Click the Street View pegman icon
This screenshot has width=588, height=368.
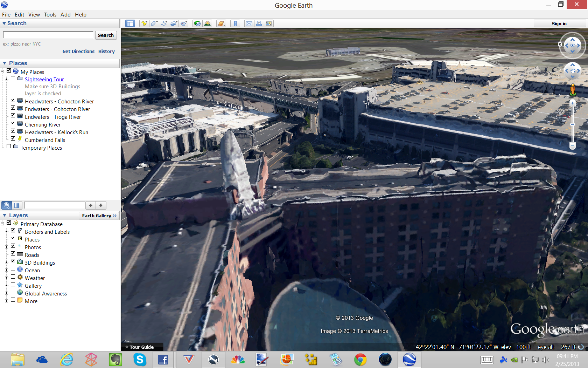[573, 90]
